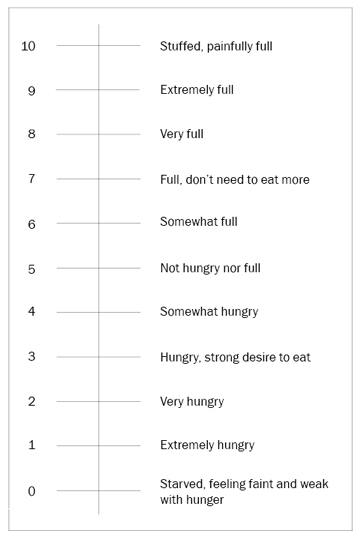Click the 'Very hungry' description

[192, 402]
